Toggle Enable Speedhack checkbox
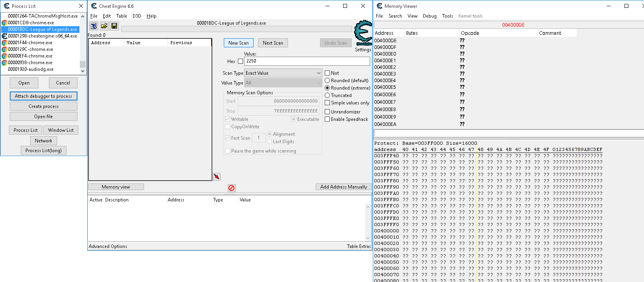This screenshot has height=282, width=644. pyautogui.click(x=327, y=119)
